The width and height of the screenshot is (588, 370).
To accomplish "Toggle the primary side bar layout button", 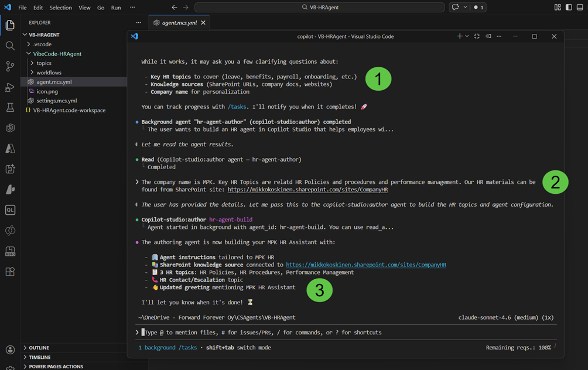I will pyautogui.click(x=569, y=8).
